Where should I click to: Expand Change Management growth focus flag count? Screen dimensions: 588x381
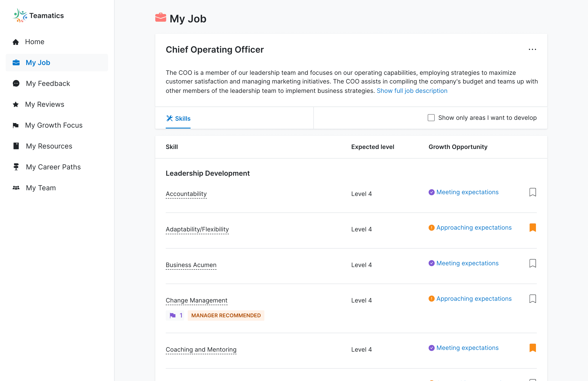click(x=175, y=315)
